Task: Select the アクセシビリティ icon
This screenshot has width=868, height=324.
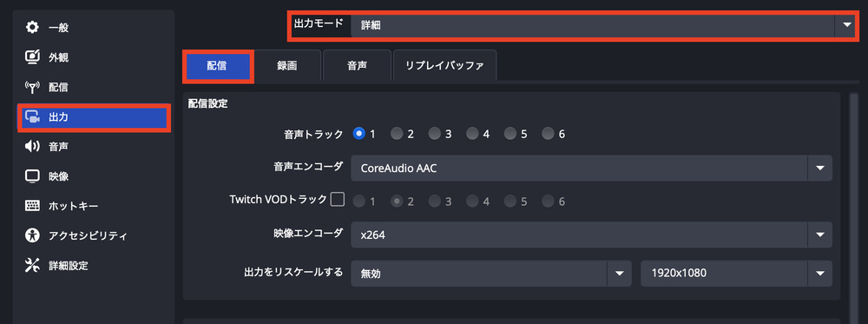Action: (33, 235)
